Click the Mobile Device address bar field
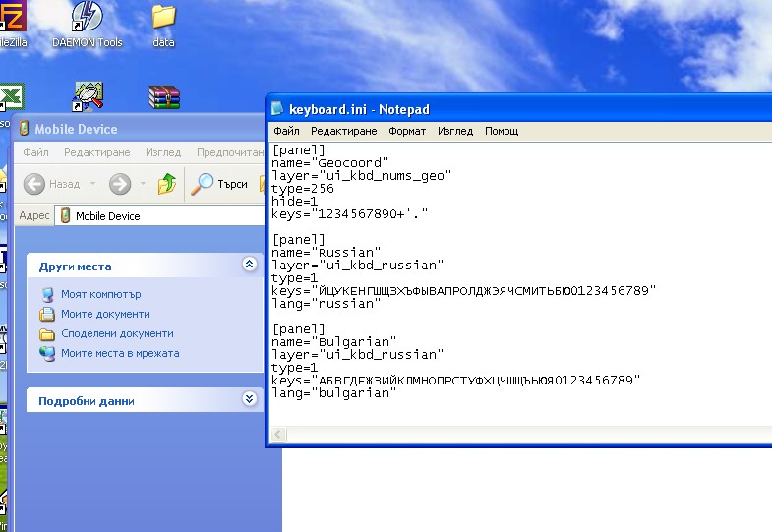 coord(157,216)
